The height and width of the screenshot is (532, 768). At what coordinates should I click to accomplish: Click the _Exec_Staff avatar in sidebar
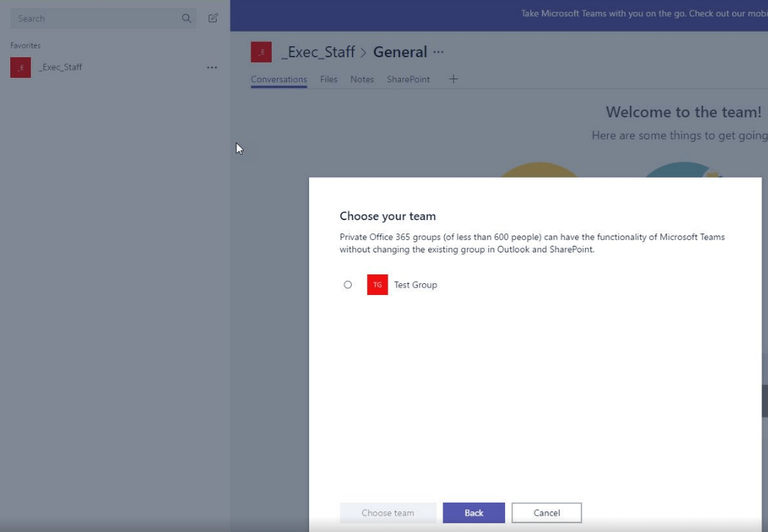[21, 68]
